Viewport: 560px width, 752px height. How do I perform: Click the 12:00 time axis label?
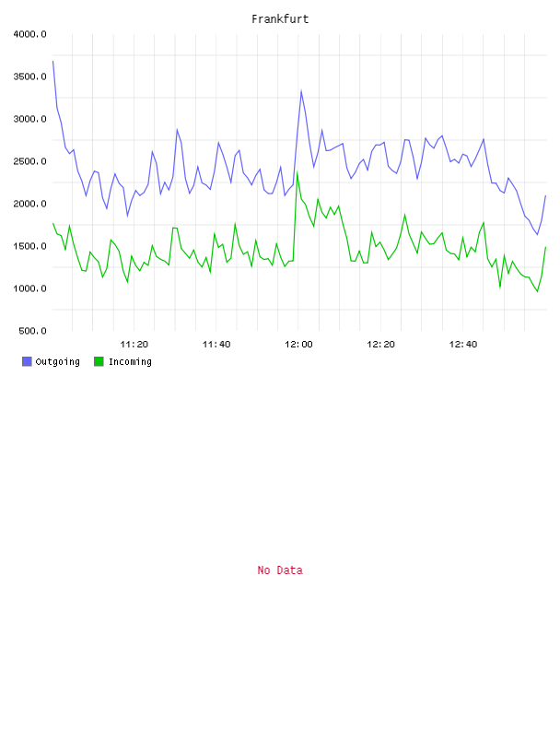[x=298, y=345]
